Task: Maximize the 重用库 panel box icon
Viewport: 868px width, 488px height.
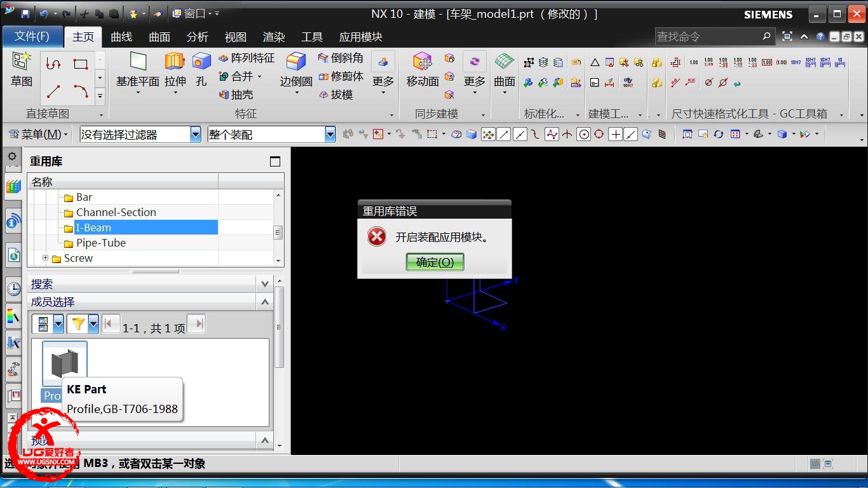Action: (275, 161)
